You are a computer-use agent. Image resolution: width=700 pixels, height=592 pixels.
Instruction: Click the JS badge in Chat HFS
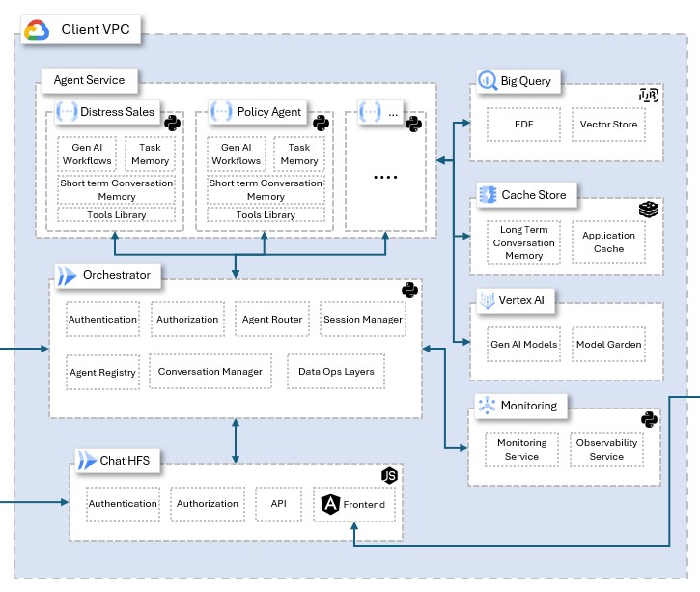(390, 475)
